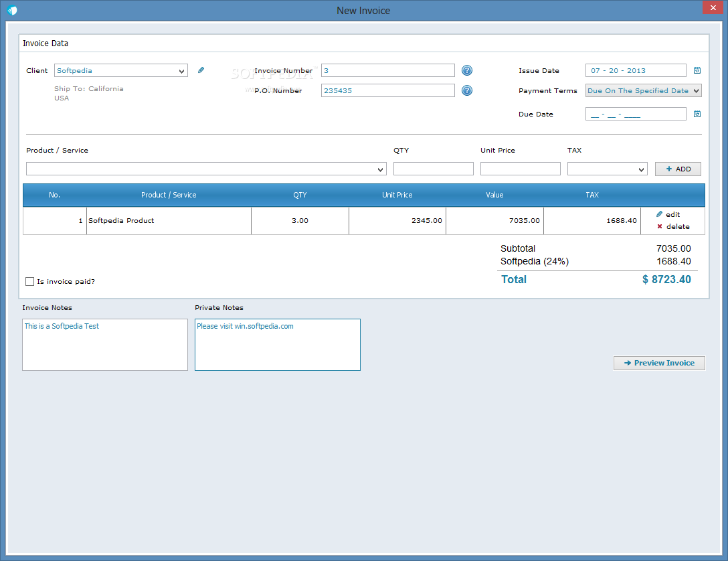Screen dimensions: 728x561
Task: Click the 'Subtotal' label
Action: (518, 248)
